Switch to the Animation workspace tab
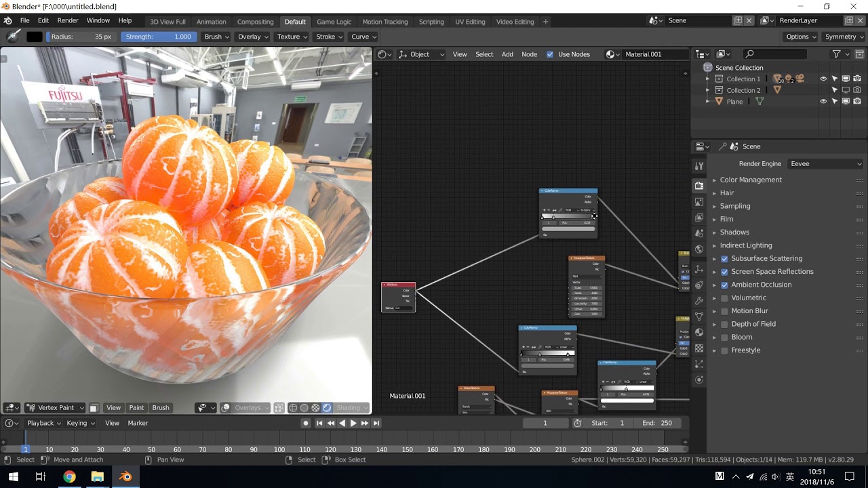The height and width of the screenshot is (488, 868). pyautogui.click(x=211, y=22)
